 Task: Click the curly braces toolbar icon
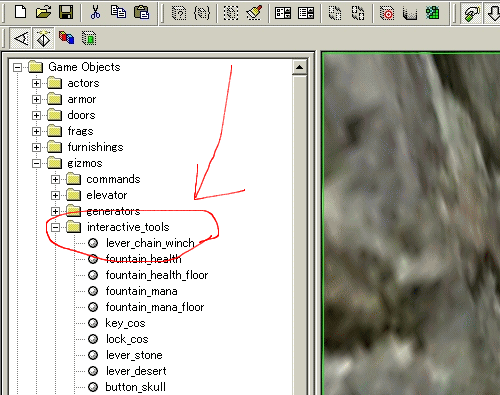pyautogui.click(x=202, y=13)
